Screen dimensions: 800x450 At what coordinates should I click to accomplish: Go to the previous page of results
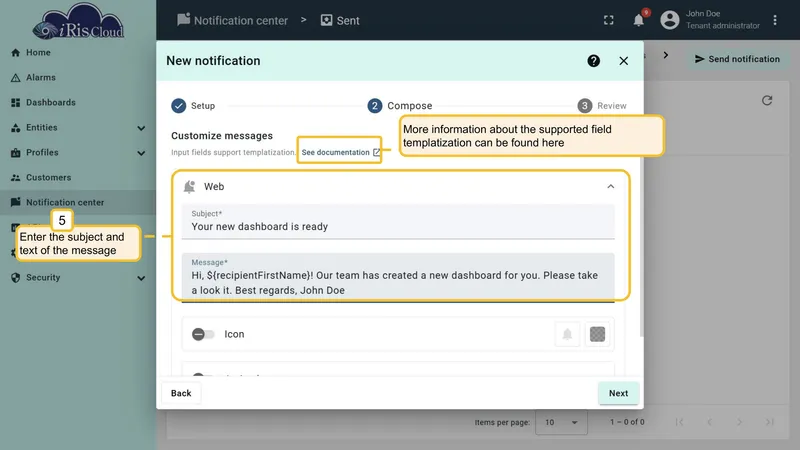pyautogui.click(x=709, y=422)
